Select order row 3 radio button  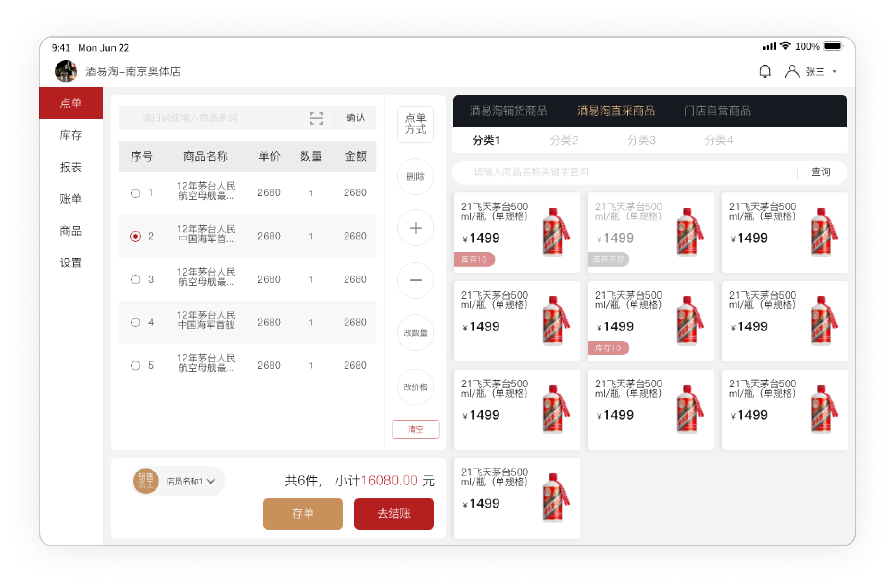135,279
